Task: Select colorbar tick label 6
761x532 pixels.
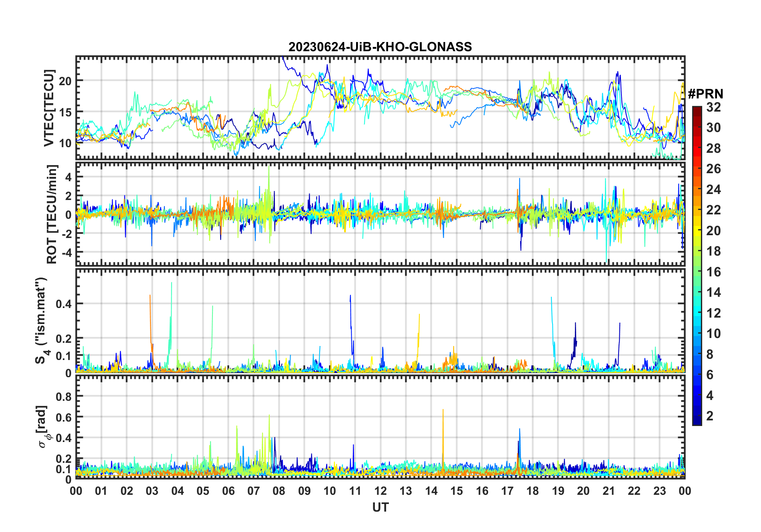Action: coord(710,375)
